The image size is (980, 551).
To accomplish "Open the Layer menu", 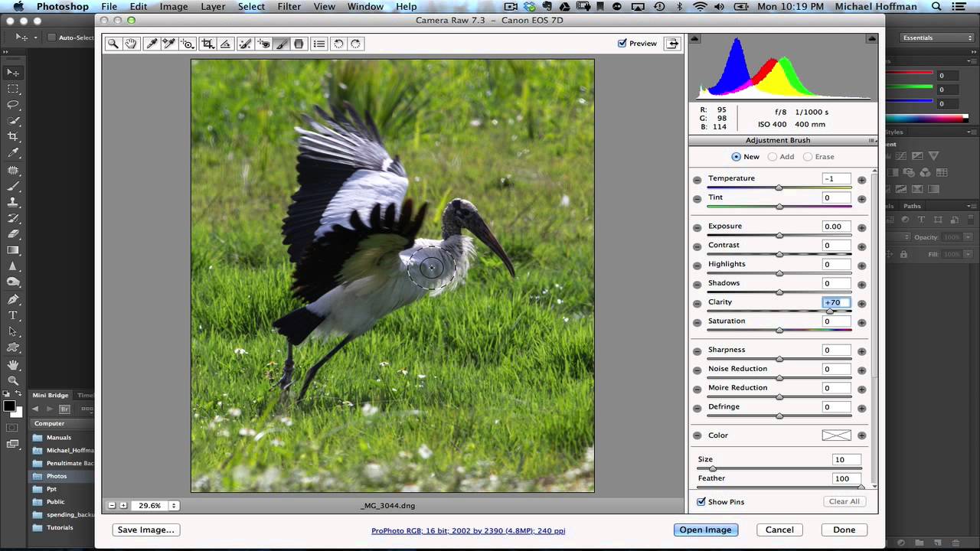I will [x=213, y=7].
